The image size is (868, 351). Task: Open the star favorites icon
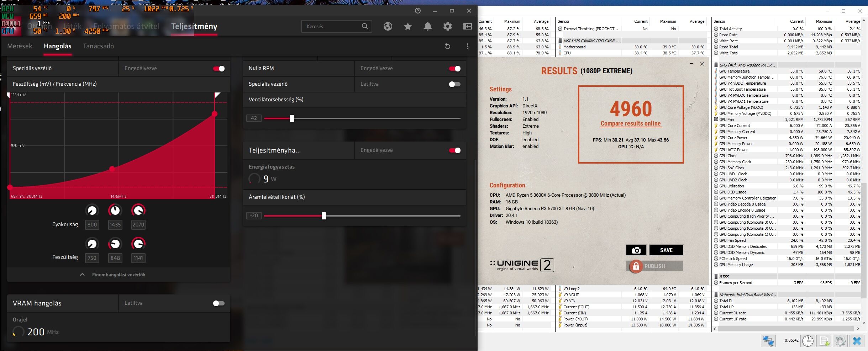408,26
